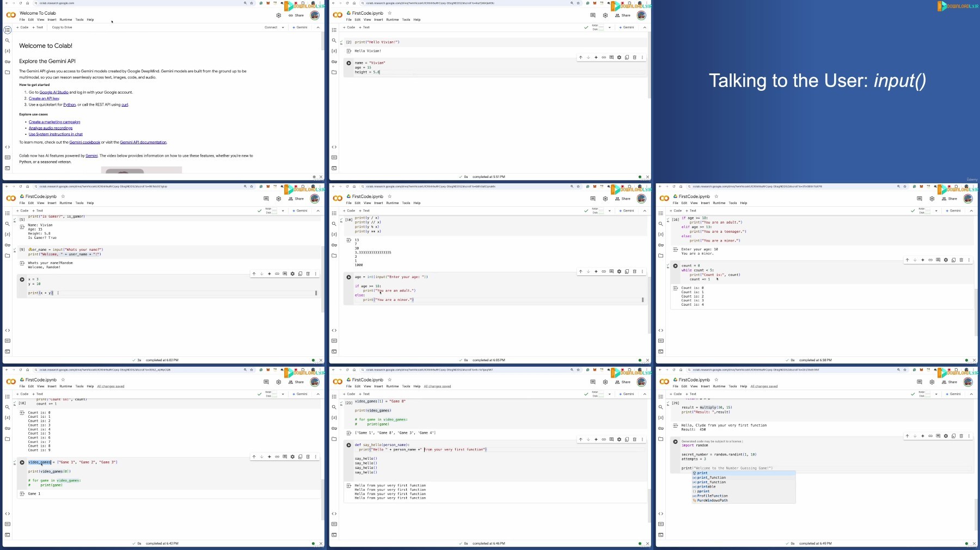Open Runtime menu in Hello Vivian window

pyautogui.click(x=393, y=20)
